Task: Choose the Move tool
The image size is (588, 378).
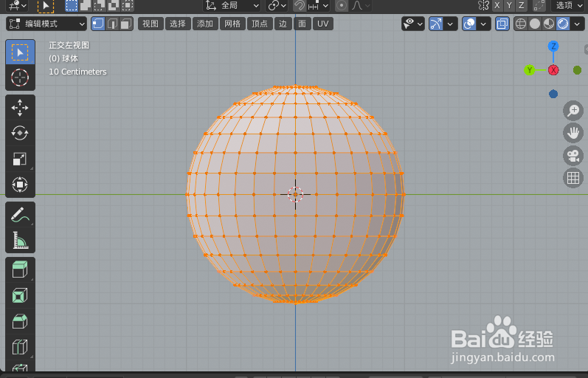Action: point(20,108)
